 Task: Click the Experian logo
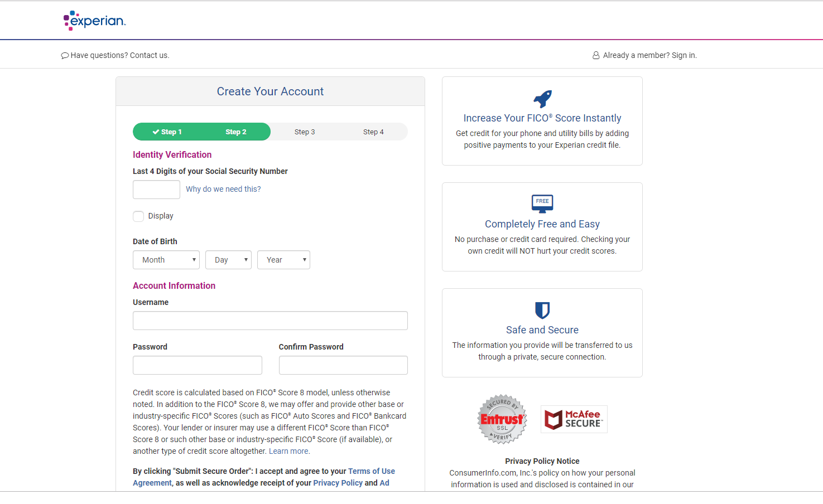94,20
